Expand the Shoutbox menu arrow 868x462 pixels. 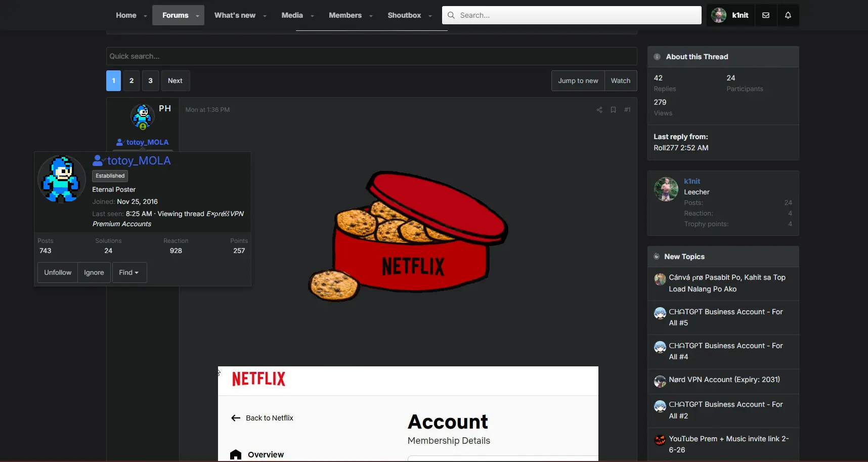pos(430,16)
